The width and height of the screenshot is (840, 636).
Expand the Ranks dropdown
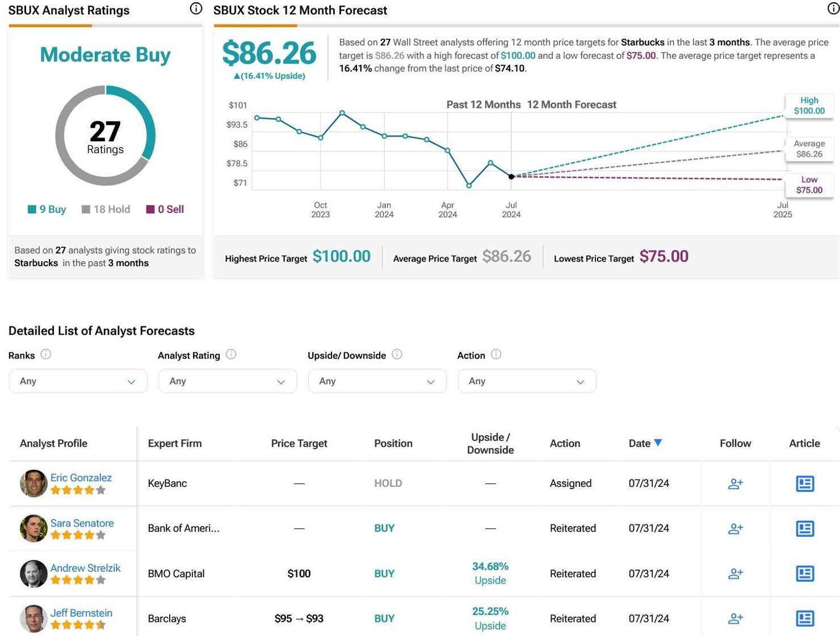tap(78, 381)
